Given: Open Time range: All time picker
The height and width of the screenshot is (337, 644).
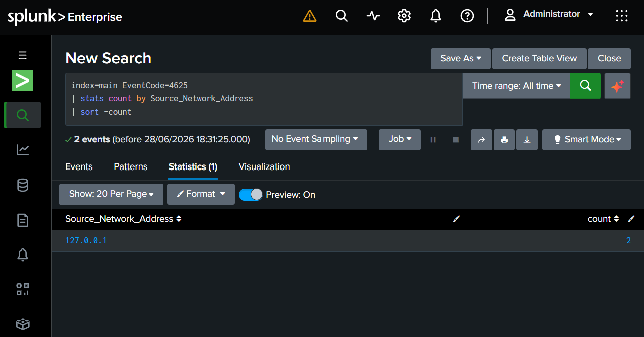Looking at the screenshot, I should (x=516, y=86).
